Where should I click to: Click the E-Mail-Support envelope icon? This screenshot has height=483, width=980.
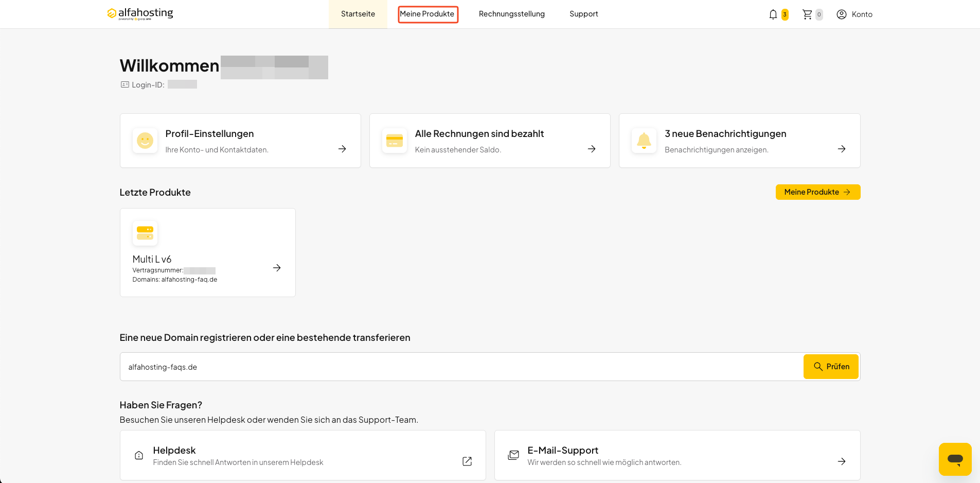tap(513, 455)
